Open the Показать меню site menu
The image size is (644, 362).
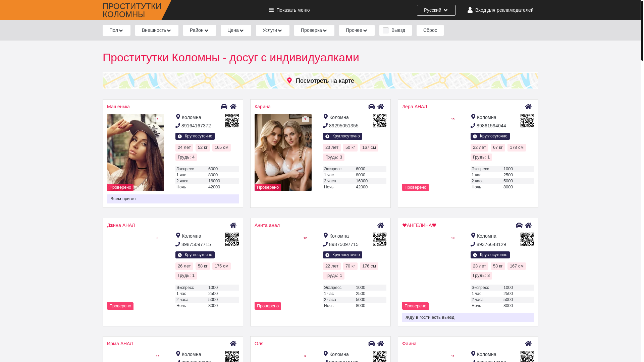pyautogui.click(x=289, y=10)
